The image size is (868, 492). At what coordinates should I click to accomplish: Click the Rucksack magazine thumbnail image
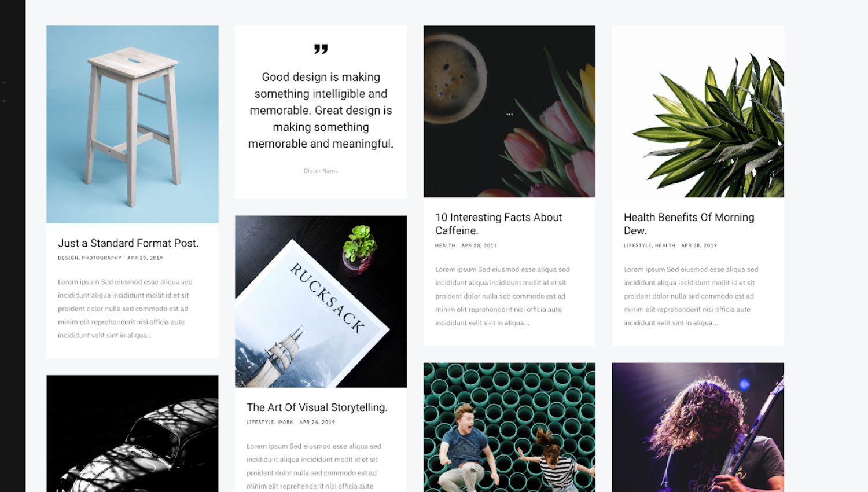(321, 302)
